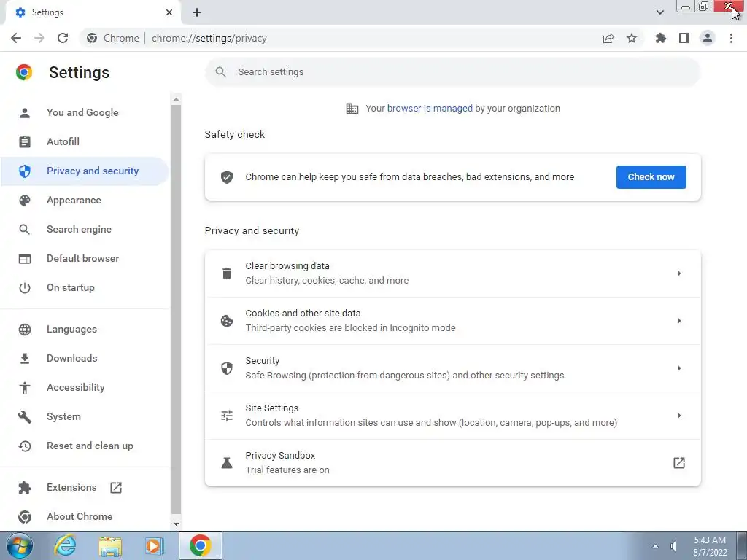Toggle the side panel icon
Screen dimensions: 747x560
(684, 38)
